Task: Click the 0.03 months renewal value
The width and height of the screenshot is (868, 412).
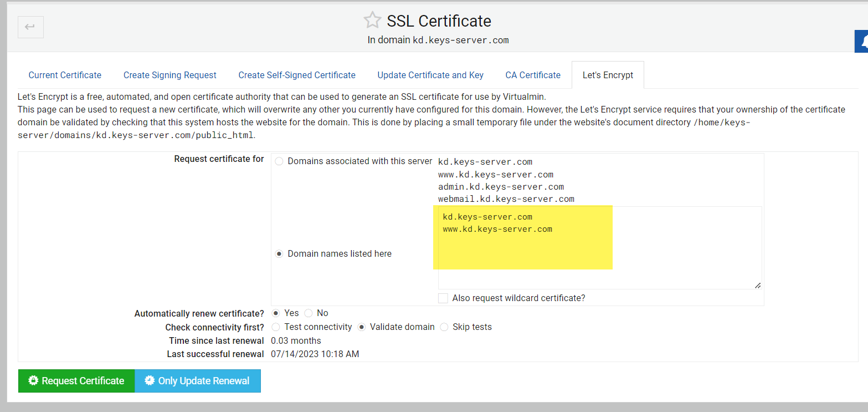Action: click(x=296, y=340)
